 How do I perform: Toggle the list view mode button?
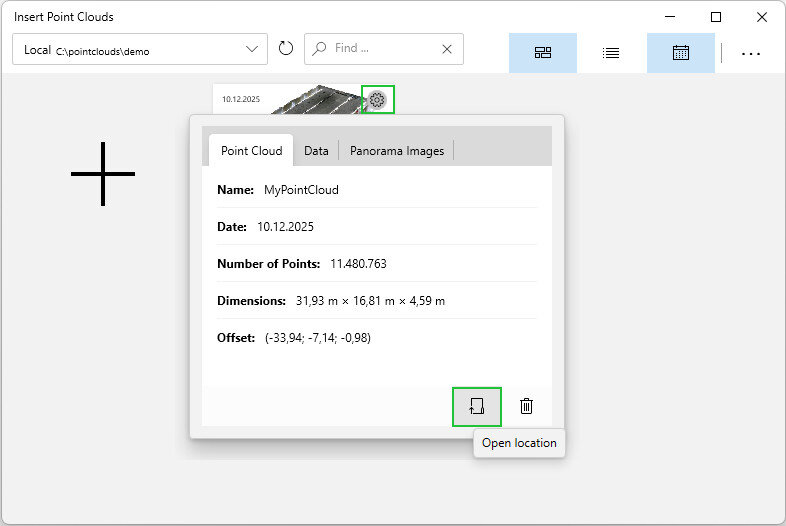point(611,53)
